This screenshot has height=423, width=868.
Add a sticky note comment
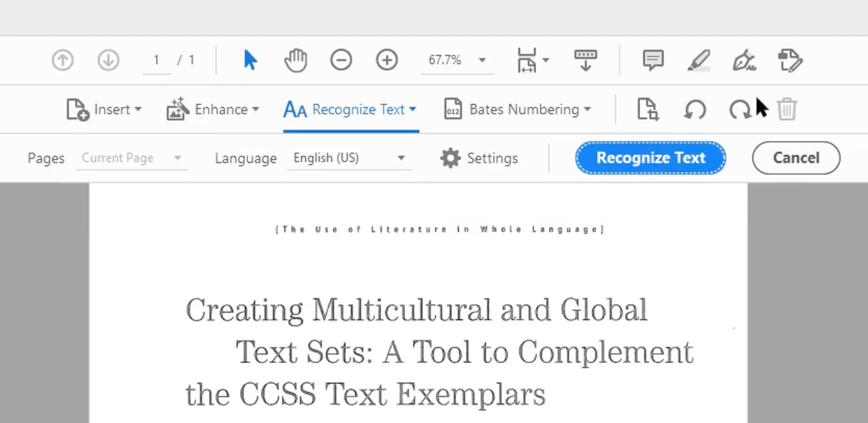coord(653,60)
